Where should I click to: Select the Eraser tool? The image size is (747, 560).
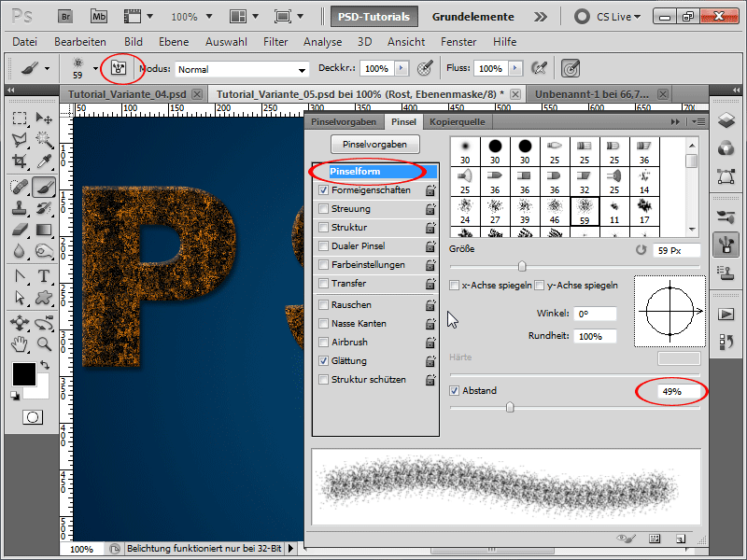coord(20,230)
